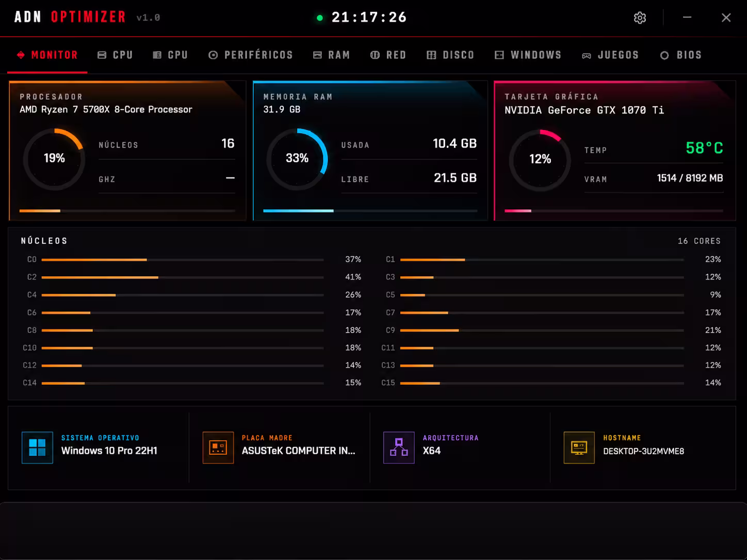Switch to the DISCO tab
Screen dimensions: 747x560
pyautogui.click(x=450, y=55)
